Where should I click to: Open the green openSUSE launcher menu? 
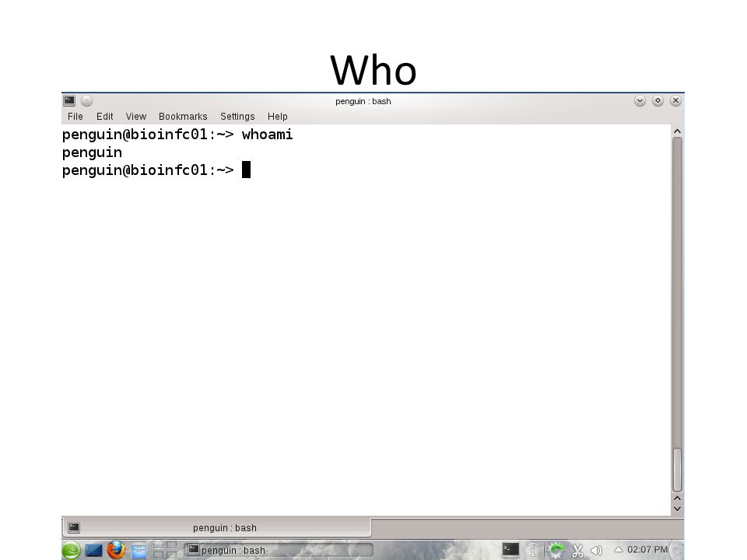(x=71, y=551)
